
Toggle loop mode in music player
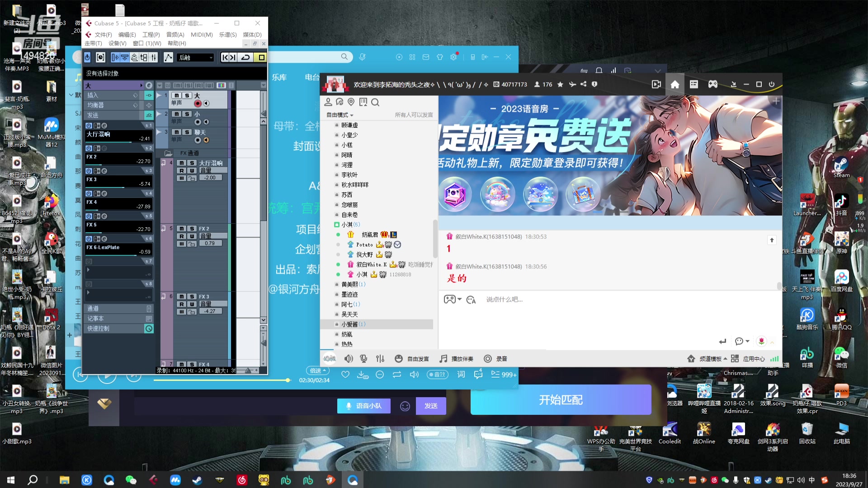397,374
